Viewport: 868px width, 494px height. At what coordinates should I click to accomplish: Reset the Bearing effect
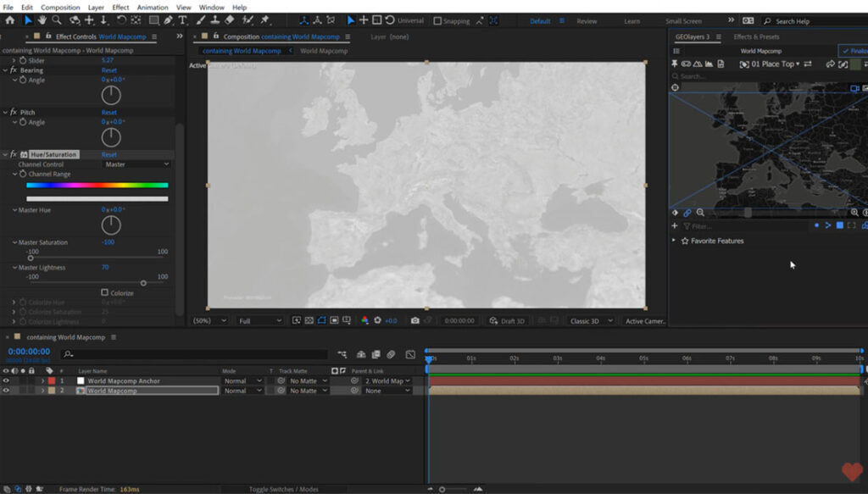point(109,70)
